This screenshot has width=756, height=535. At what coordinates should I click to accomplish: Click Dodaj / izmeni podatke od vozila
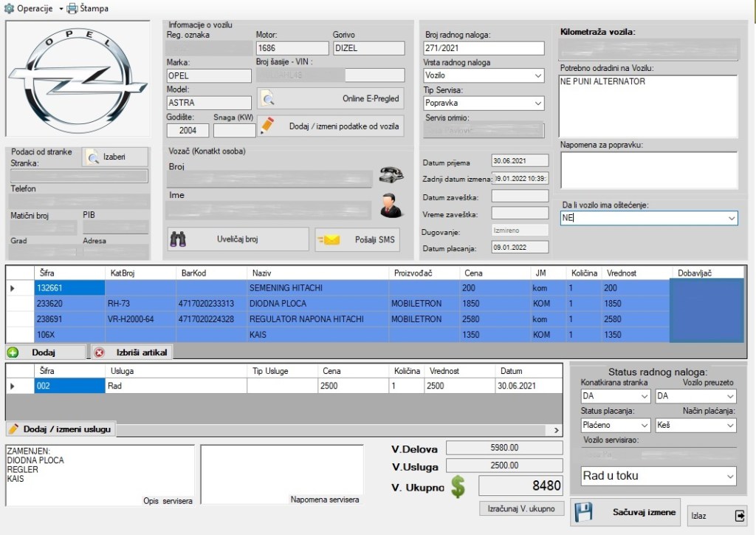point(330,126)
